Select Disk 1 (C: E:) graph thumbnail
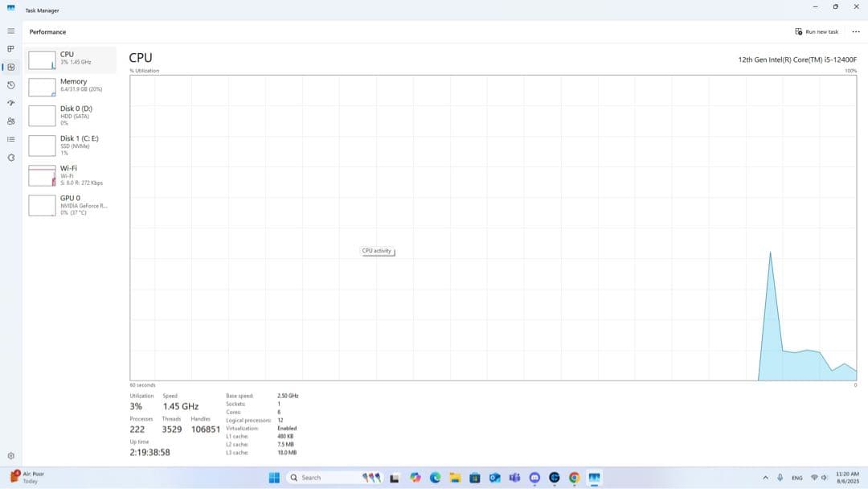The width and height of the screenshot is (868, 489). click(x=42, y=146)
